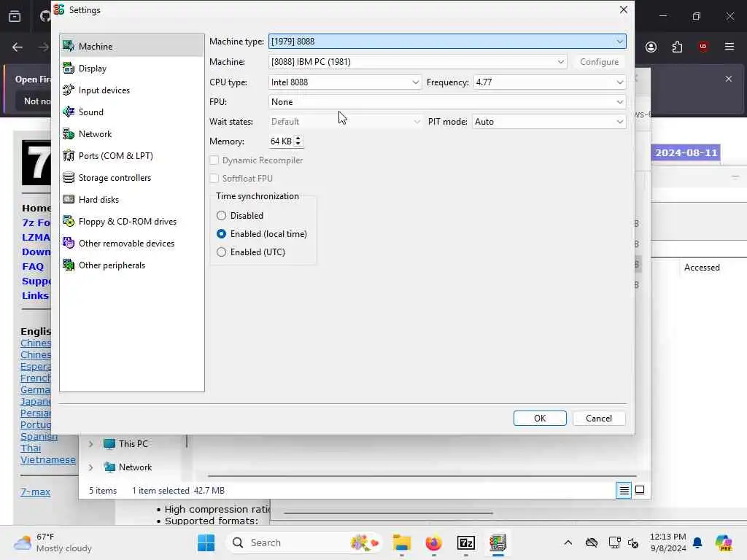Open the Frequency dropdown

[550, 82]
